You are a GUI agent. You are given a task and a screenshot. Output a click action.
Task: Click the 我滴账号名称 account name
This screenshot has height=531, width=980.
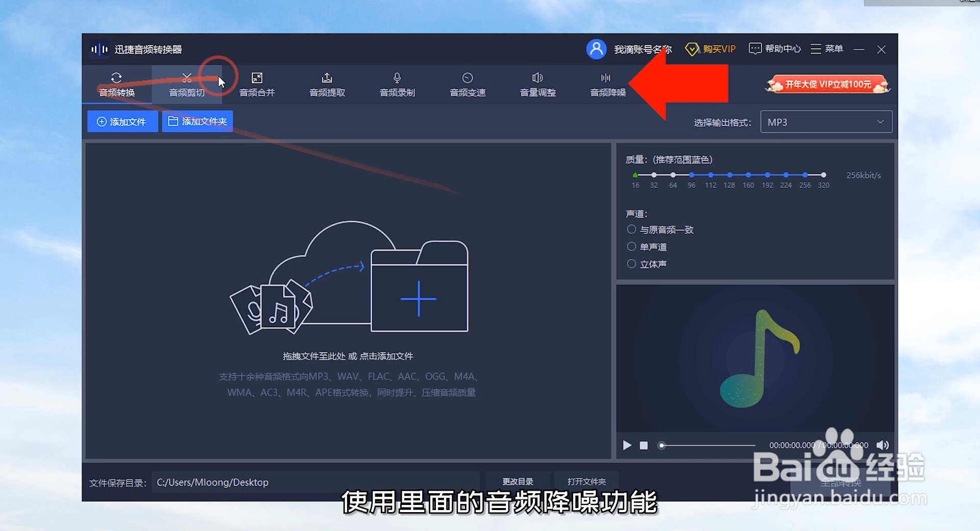click(643, 50)
